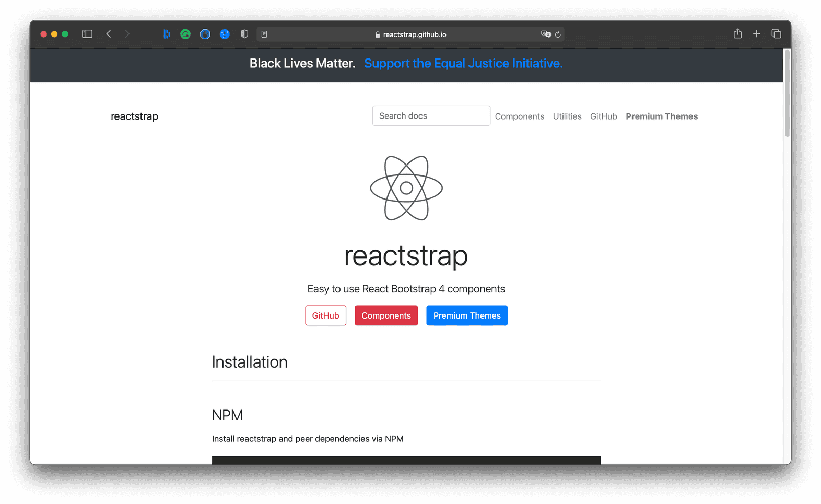The width and height of the screenshot is (821, 504).
Task: Show the tab overview
Action: click(x=776, y=34)
